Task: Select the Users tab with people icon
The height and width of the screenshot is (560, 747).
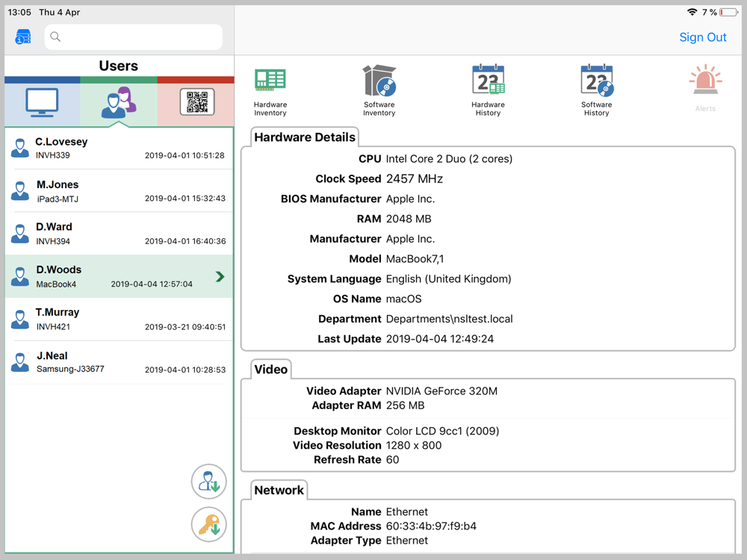Action: pyautogui.click(x=119, y=102)
